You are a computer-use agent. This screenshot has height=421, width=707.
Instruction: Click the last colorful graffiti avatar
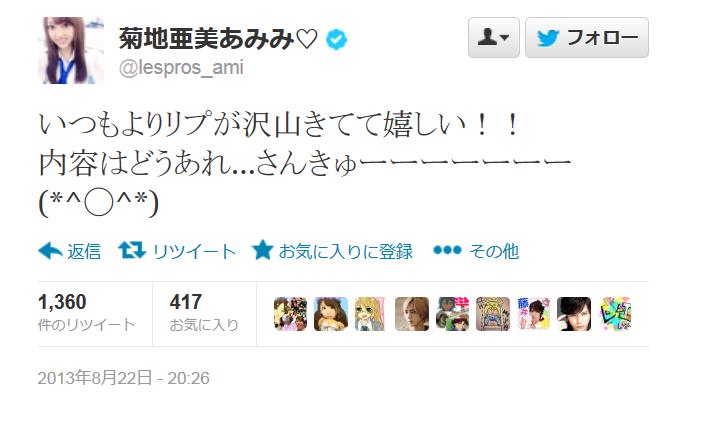[x=615, y=314]
